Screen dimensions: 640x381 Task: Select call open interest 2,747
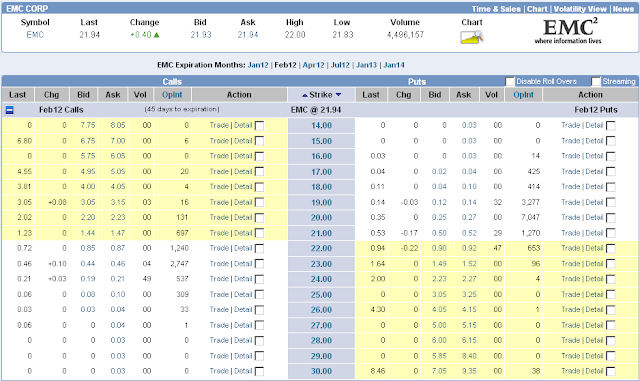[x=179, y=264]
